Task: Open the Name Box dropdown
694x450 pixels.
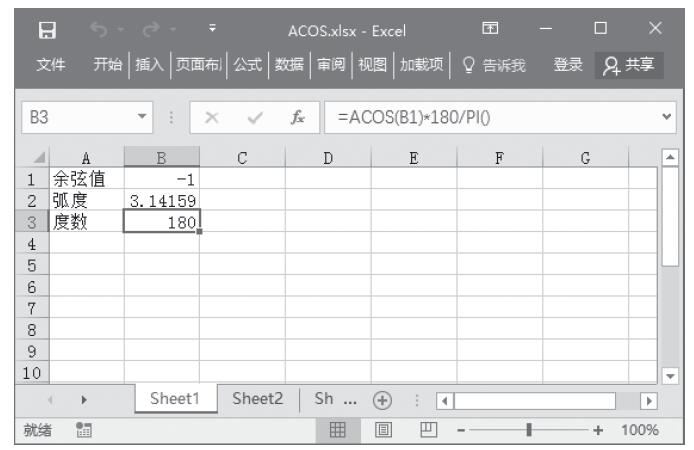Action: (143, 116)
